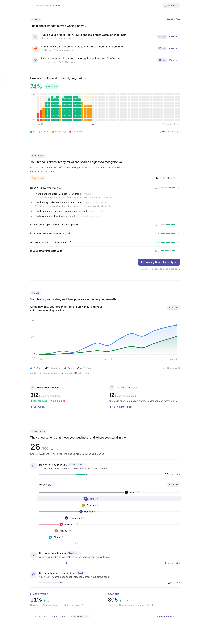Image resolution: width=210 pixels, height=644 pixels.
Task: Click the blue traffic endpoint marker on chart
Action: pyautogui.click(x=177, y=325)
